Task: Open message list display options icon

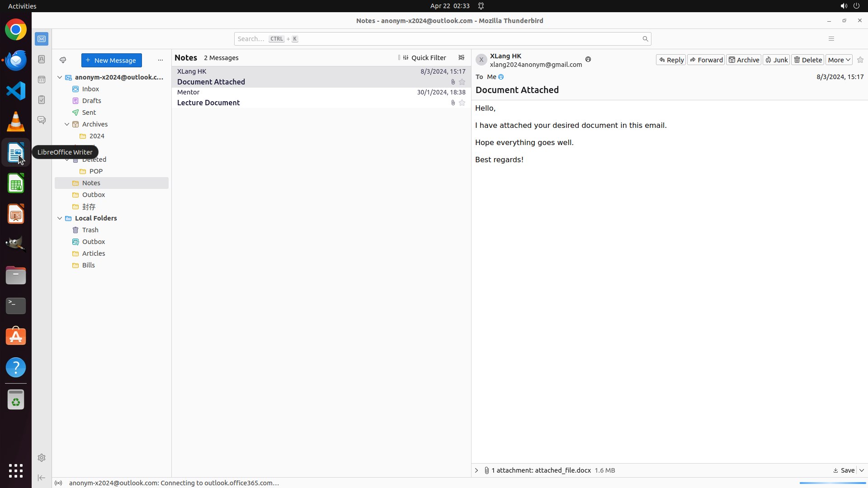Action: [461, 58]
